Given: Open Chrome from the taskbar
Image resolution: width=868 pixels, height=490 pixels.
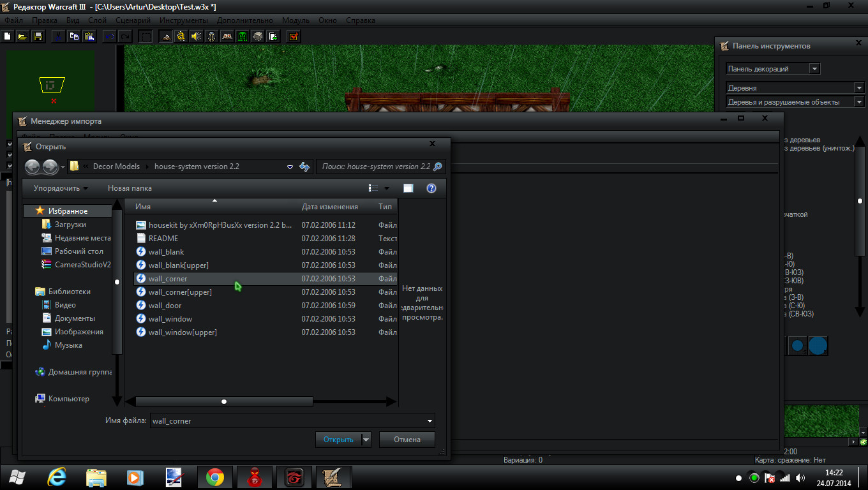Looking at the screenshot, I should [x=215, y=477].
